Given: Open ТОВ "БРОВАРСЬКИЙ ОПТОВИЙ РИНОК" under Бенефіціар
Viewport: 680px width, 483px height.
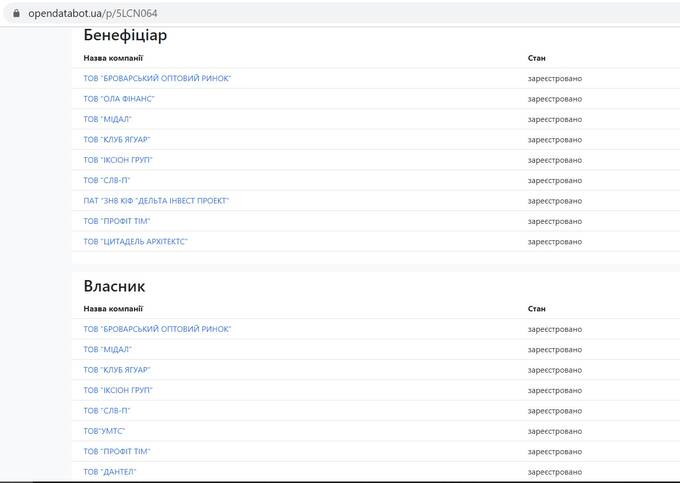Looking at the screenshot, I should click(x=157, y=78).
